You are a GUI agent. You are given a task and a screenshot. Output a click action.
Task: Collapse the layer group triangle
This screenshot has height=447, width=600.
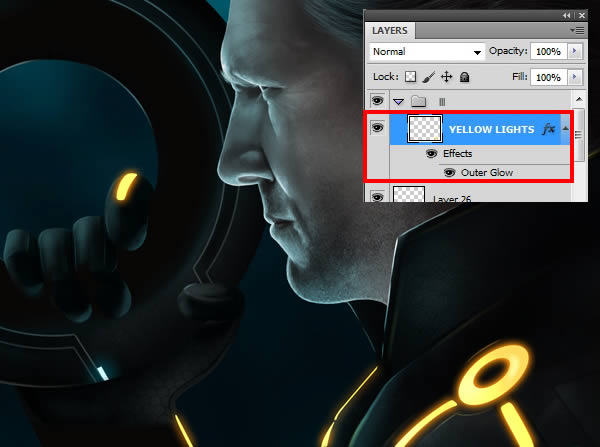[398, 101]
